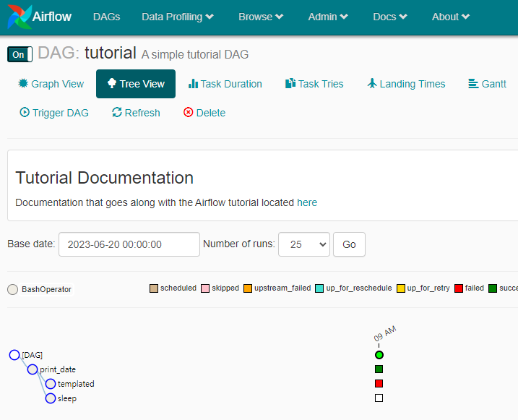Click the 'tutorial' DAG name
518x420 pixels.
tap(111, 53)
